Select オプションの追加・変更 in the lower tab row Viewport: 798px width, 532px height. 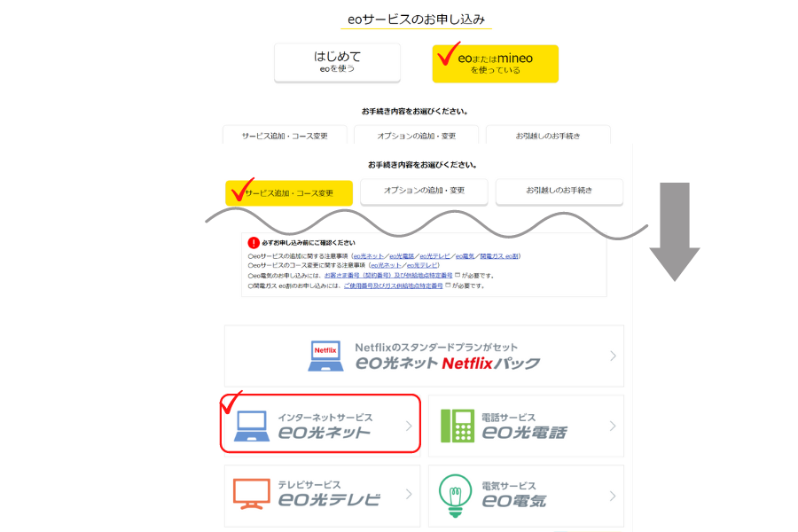tap(424, 191)
